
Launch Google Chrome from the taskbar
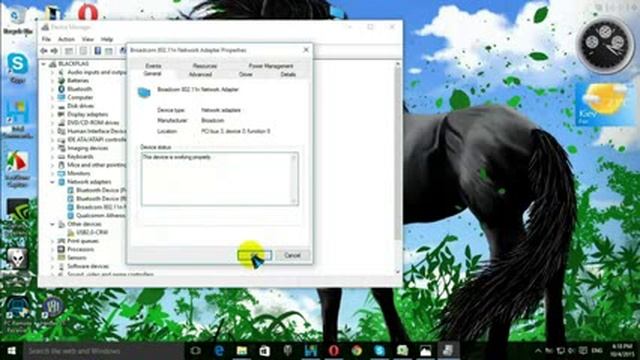pyautogui.click(x=357, y=351)
